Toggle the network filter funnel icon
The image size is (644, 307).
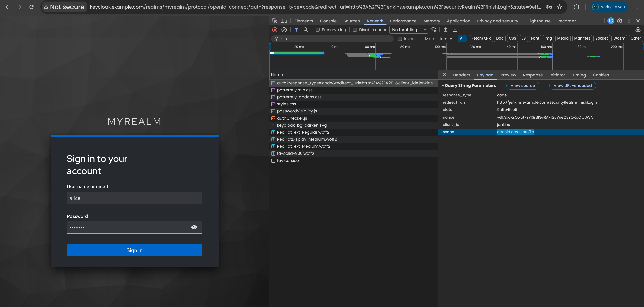[x=297, y=30]
